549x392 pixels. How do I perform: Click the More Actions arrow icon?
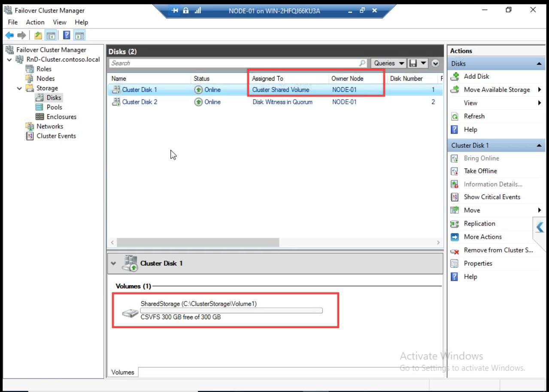(455, 237)
